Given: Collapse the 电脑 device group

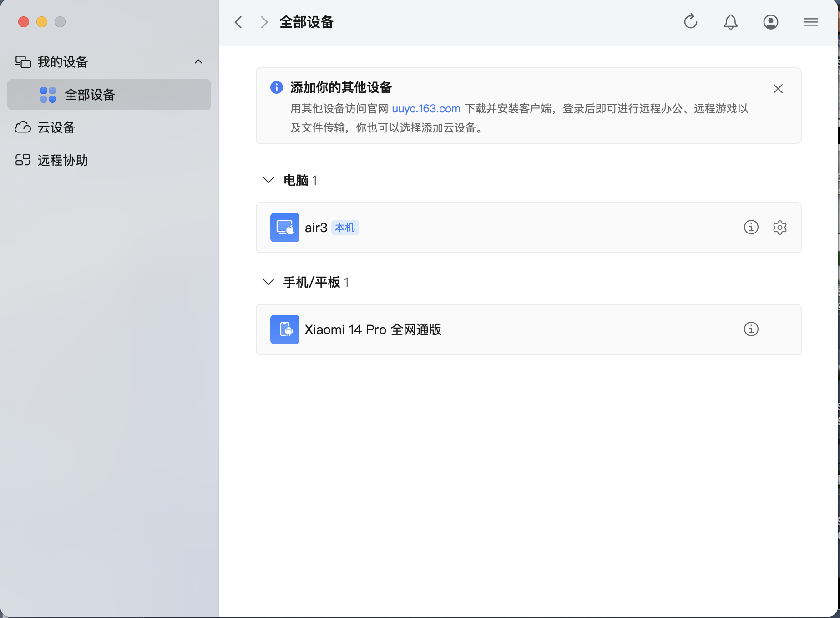Looking at the screenshot, I should [x=268, y=180].
